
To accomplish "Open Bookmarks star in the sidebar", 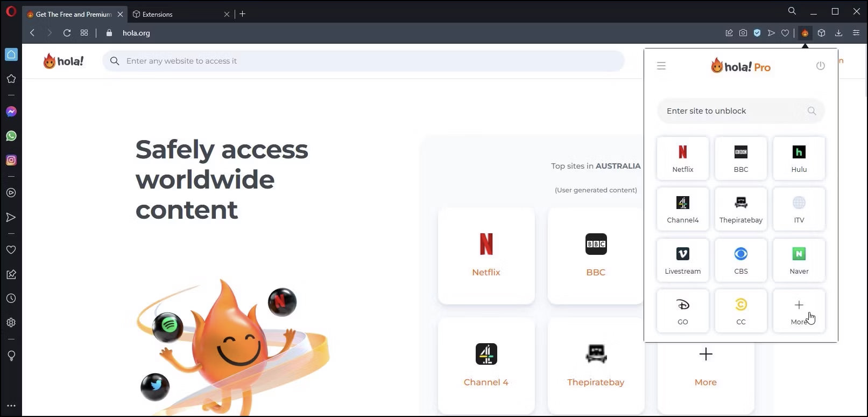I will [11, 79].
